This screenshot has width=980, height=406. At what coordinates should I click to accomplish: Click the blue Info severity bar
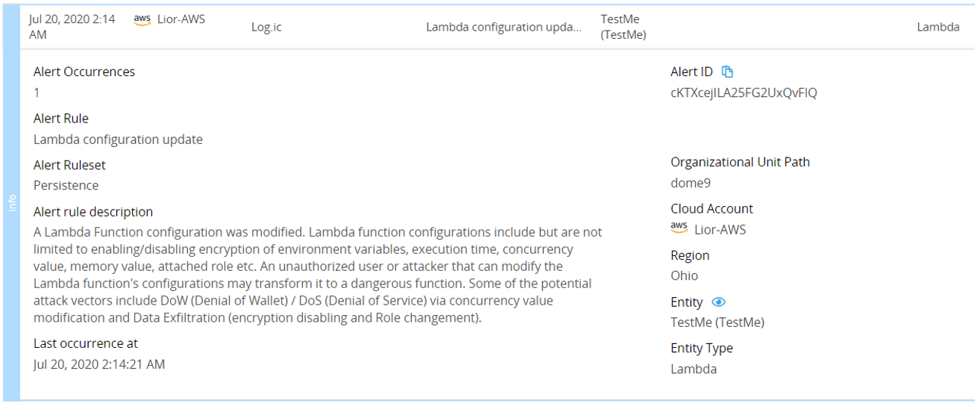pos(12,202)
